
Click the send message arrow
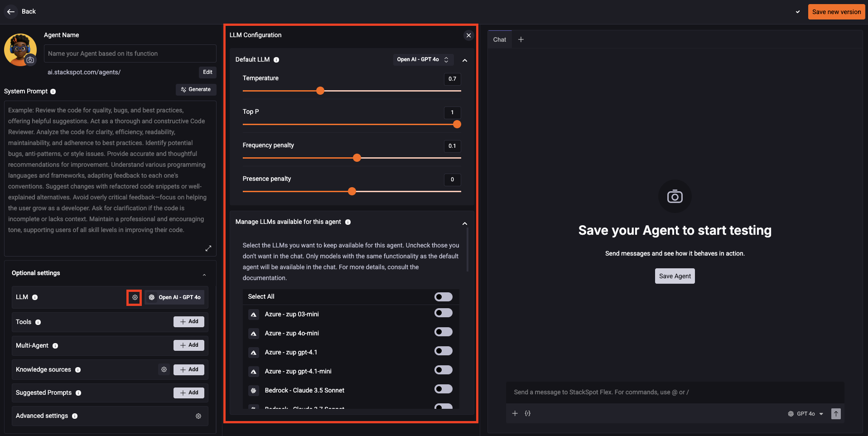pyautogui.click(x=836, y=413)
